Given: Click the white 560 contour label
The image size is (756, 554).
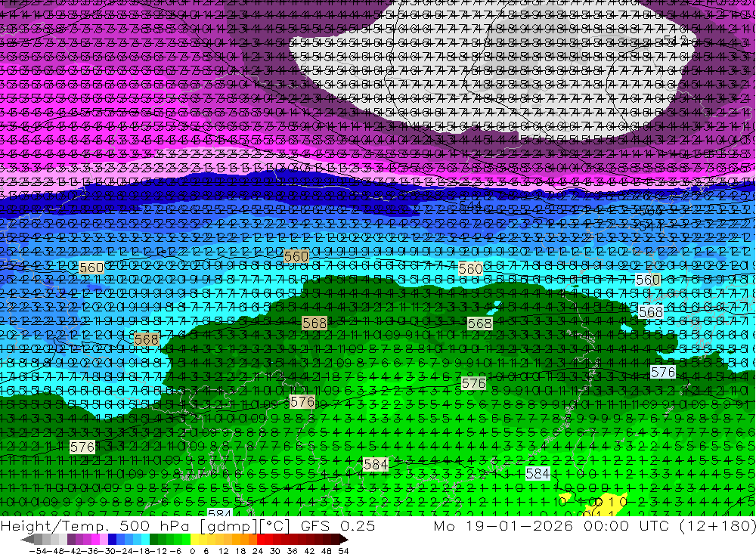Looking at the screenshot, I should coord(648,280).
